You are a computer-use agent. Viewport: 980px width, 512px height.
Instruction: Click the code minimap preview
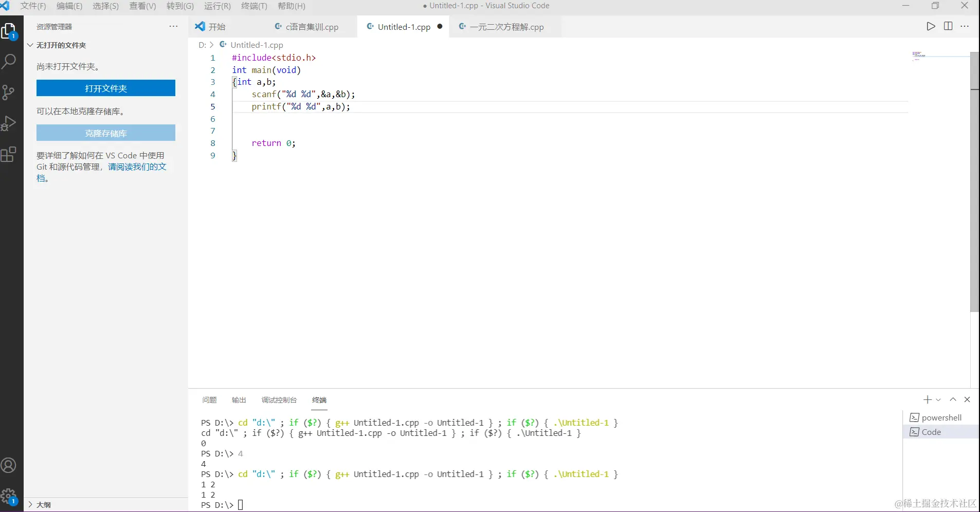point(919,56)
